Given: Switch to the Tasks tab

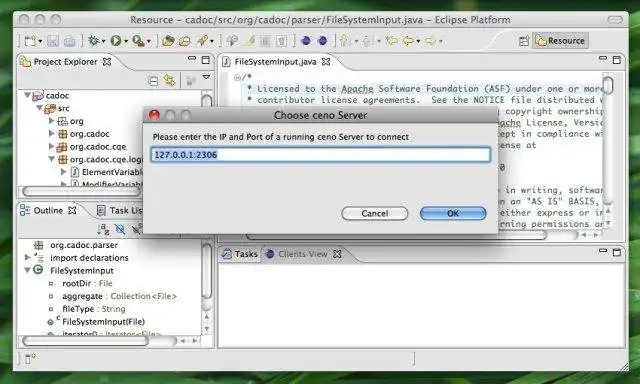Looking at the screenshot, I should pyautogui.click(x=240, y=254).
